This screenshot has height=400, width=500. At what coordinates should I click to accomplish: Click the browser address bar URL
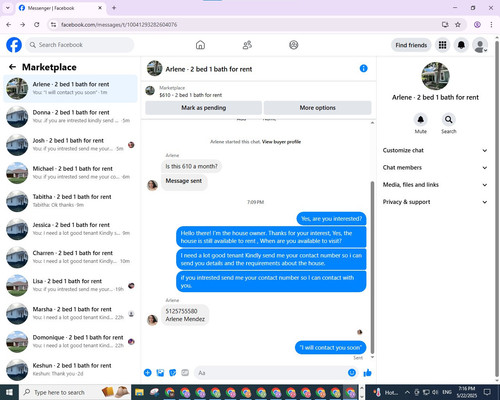point(119,25)
